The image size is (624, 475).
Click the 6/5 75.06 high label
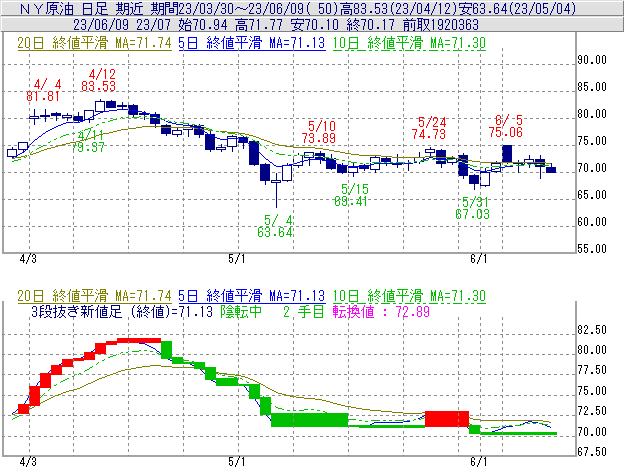point(506,126)
